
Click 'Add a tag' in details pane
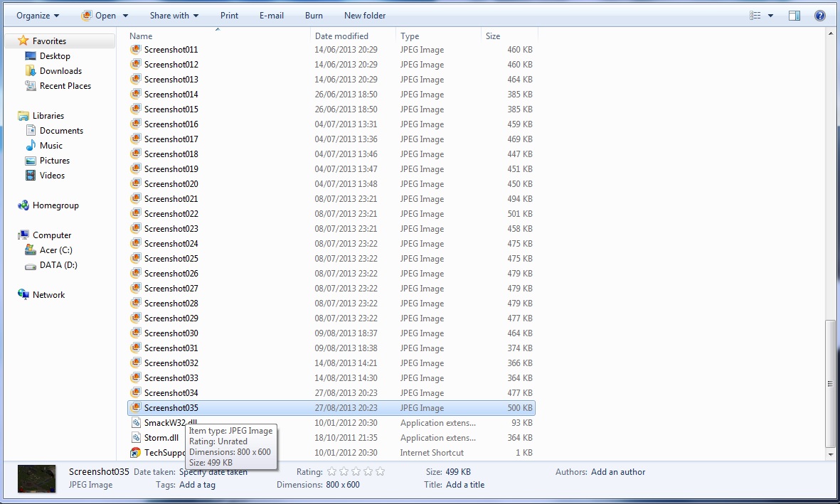[x=197, y=485]
